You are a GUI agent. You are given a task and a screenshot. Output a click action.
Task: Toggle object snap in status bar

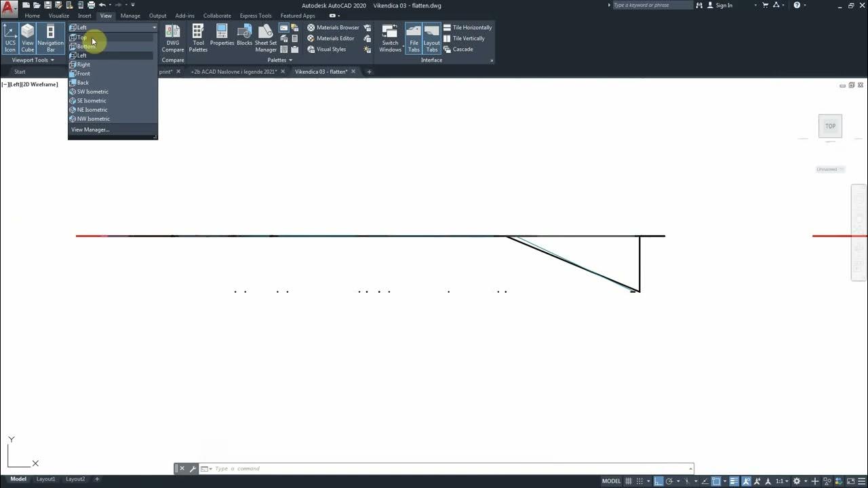point(716,481)
